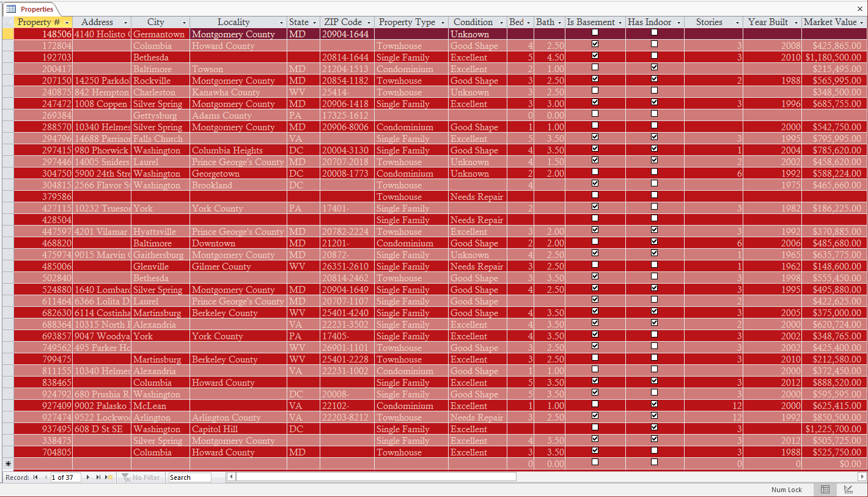Viewport: 868px width, 497px height.
Task: Click the $1,180,500.00 market value cell
Action: pos(834,57)
